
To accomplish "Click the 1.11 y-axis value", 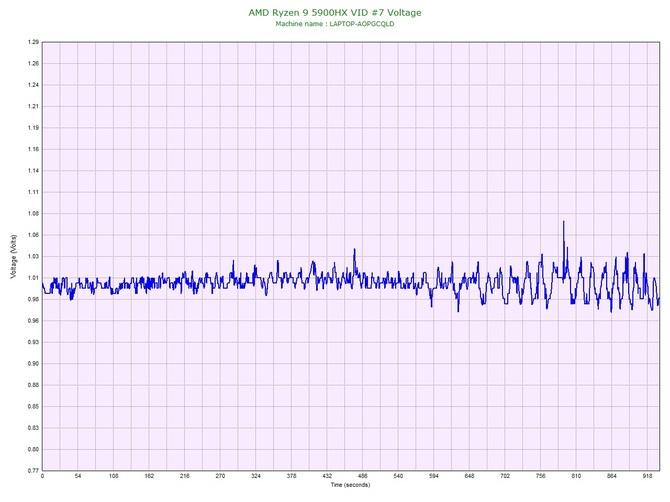I will pos(33,192).
